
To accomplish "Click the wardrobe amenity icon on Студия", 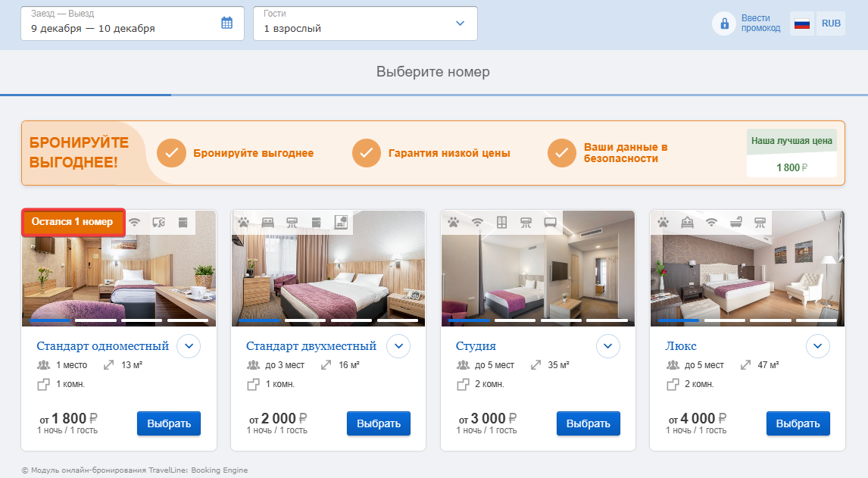I will tap(501, 223).
